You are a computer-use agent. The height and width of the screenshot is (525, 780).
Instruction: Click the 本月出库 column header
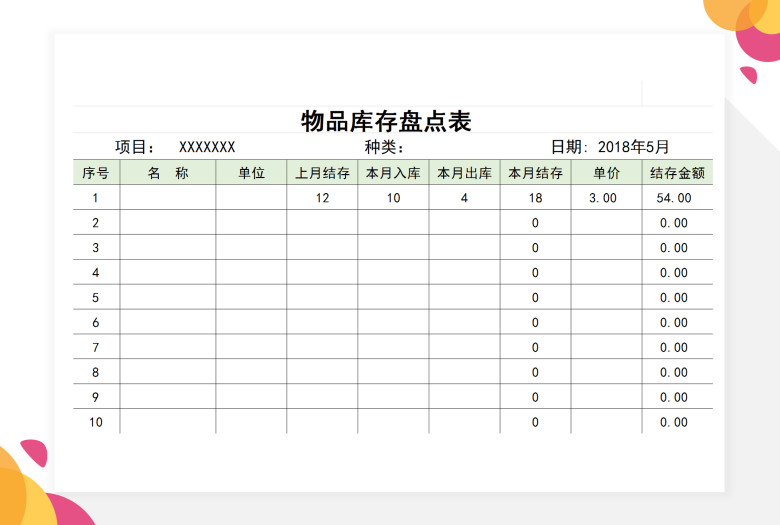click(465, 173)
